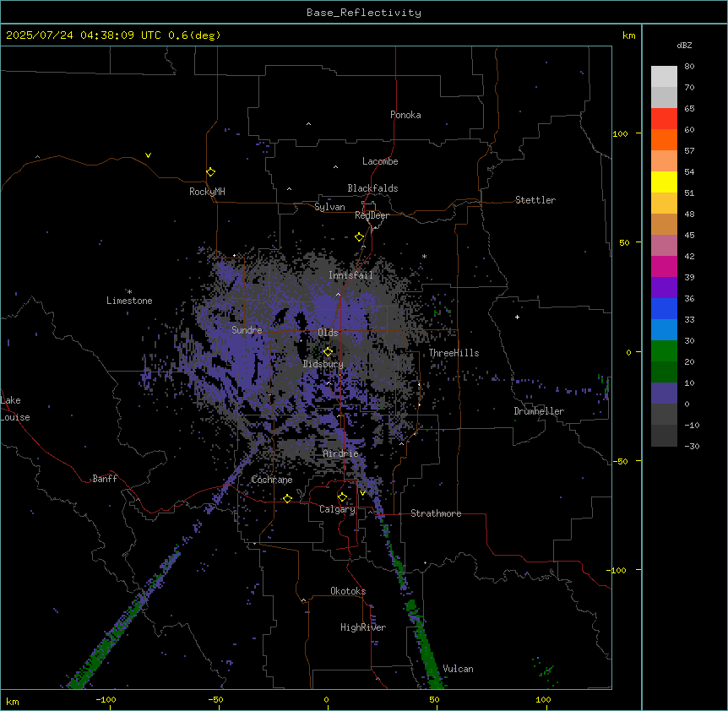Select the blue 33-36 dBZ legend swatch
This screenshot has width=728, height=711.
pos(664,308)
